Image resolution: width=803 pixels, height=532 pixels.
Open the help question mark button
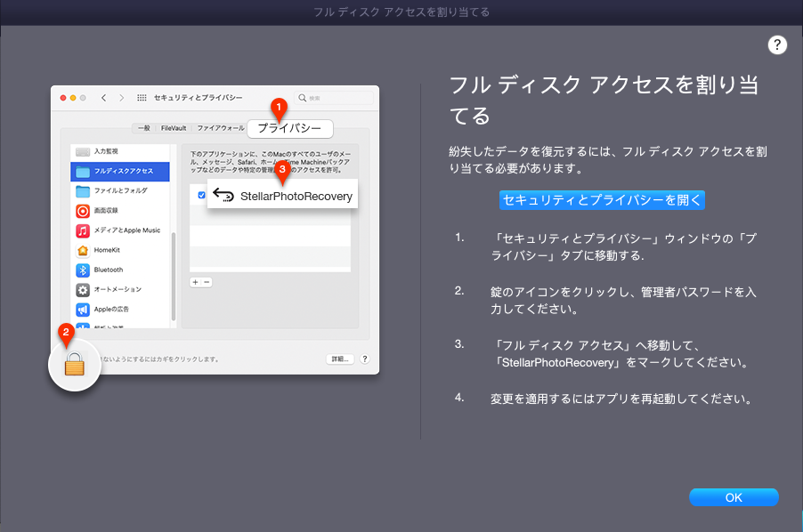[777, 45]
